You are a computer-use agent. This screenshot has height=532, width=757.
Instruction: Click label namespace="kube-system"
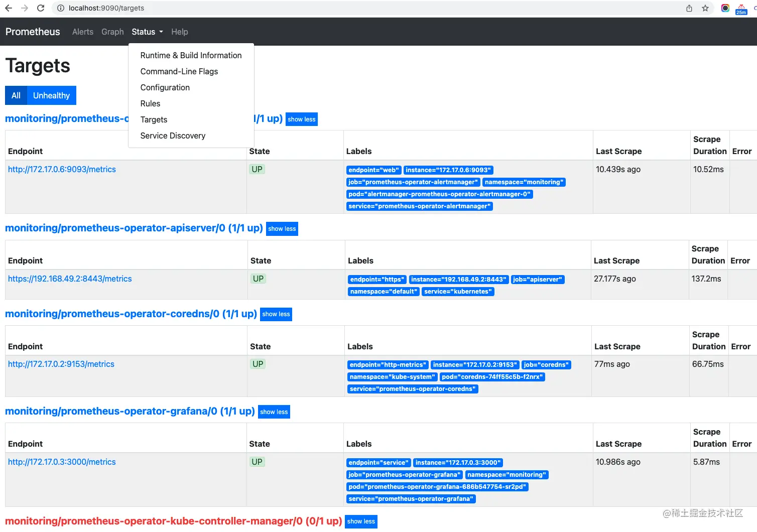click(393, 377)
